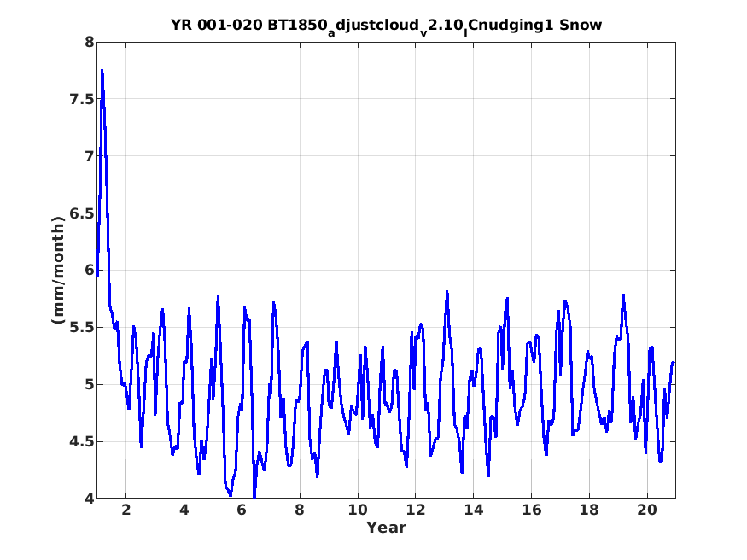Click x-axis tick label 12
The height and width of the screenshot is (560, 747).
point(416,510)
